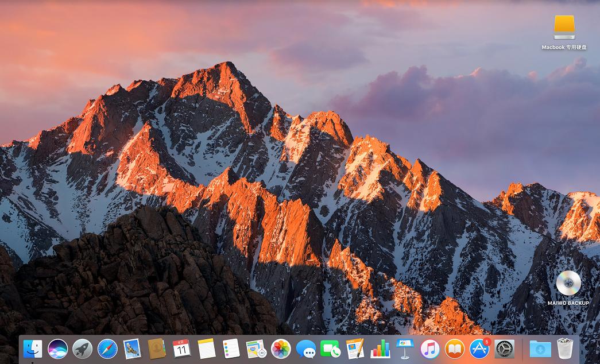Launch Siri from the Dock
Screen dimensions: 600x364
point(57,348)
